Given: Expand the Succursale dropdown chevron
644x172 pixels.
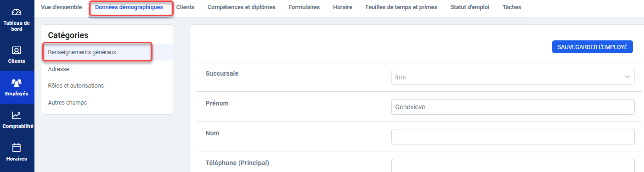Looking at the screenshot, I should coord(627,77).
